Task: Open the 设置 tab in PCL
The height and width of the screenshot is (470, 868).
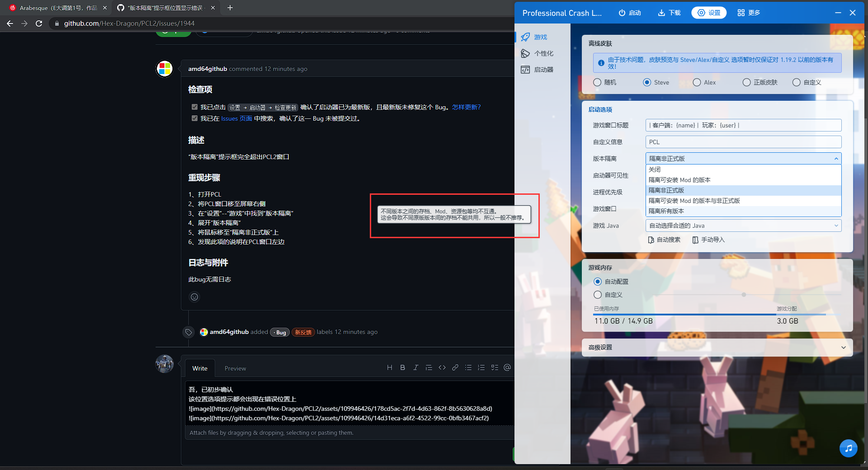Action: (x=709, y=13)
